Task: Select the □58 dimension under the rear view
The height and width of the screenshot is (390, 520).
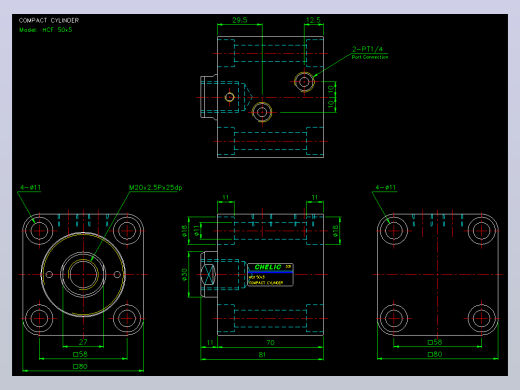Action: pyautogui.click(x=435, y=342)
